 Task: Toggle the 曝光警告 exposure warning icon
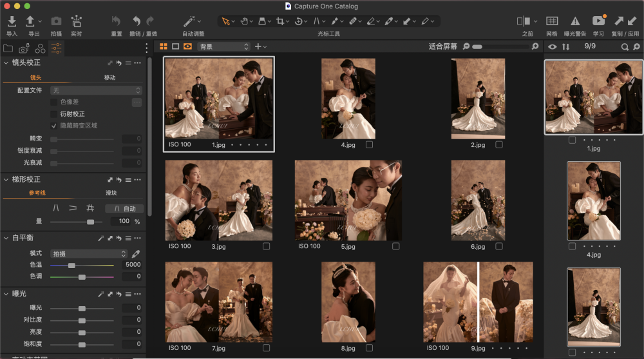point(575,21)
